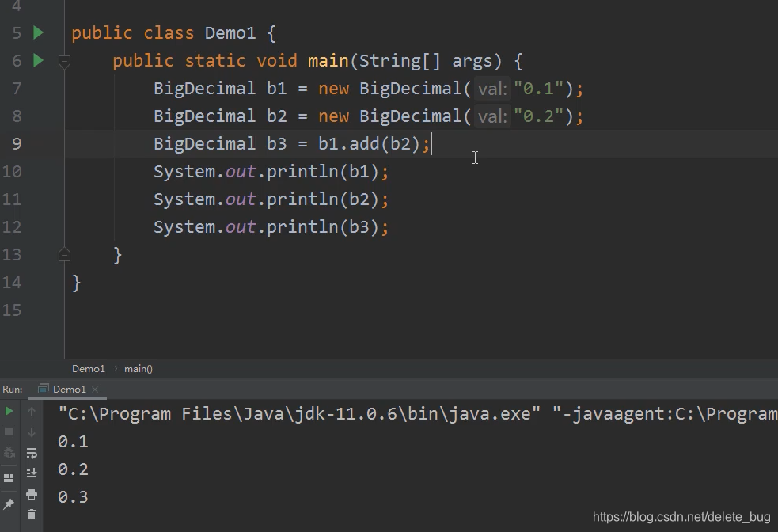
Task: Click the class name Demo1 in the code
Action: pos(230,33)
